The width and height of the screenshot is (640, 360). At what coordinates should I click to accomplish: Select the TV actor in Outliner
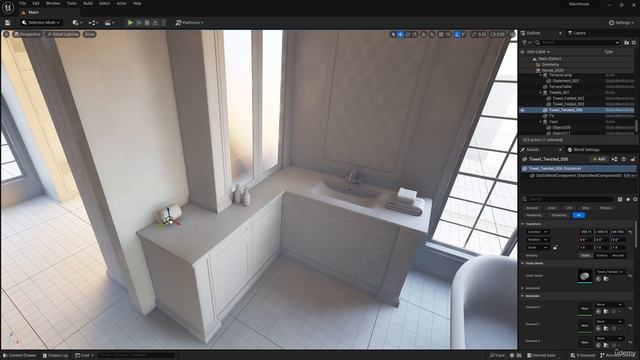click(x=551, y=116)
